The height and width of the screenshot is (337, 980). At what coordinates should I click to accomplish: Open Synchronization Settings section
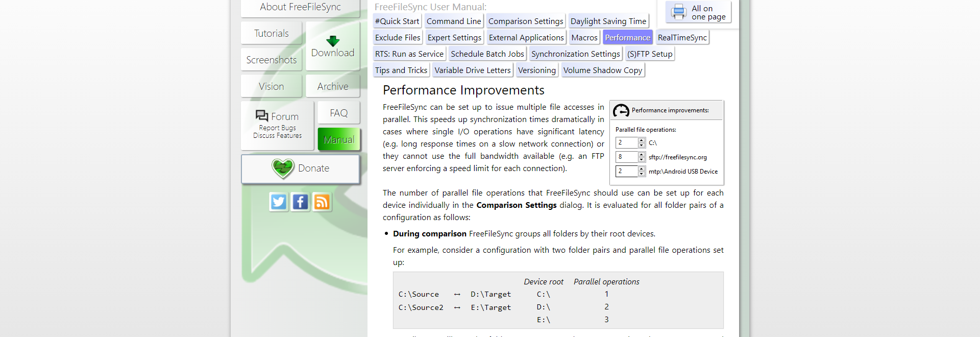point(576,54)
